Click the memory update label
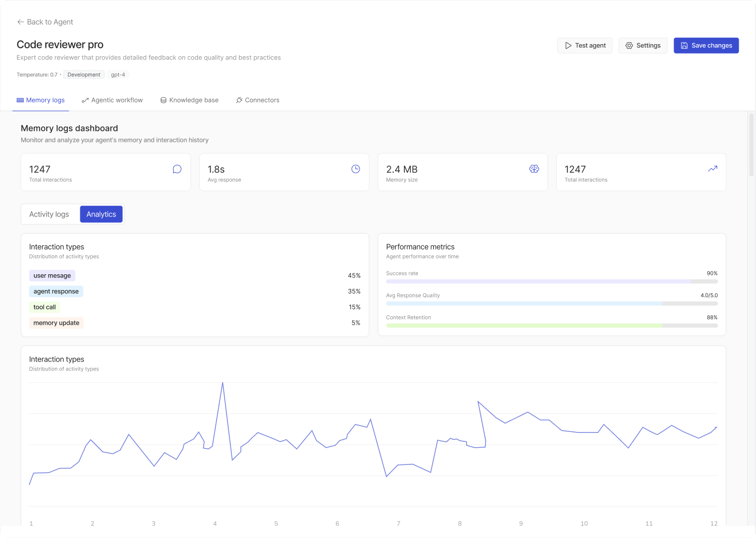Screen dimensions: 756x538 (56, 323)
